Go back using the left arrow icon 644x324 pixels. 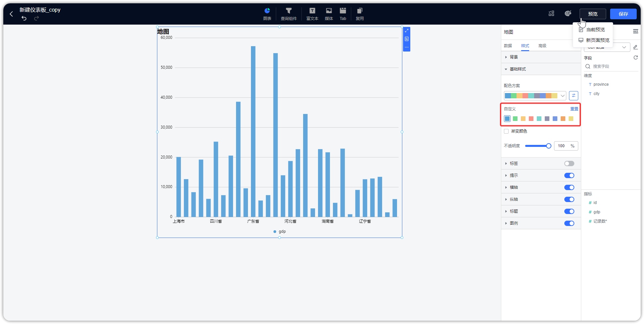[11, 14]
